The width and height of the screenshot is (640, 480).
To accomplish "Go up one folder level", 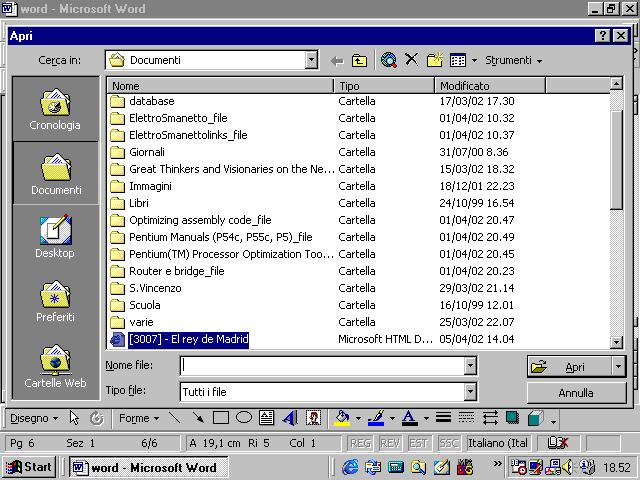I will click(x=359, y=60).
